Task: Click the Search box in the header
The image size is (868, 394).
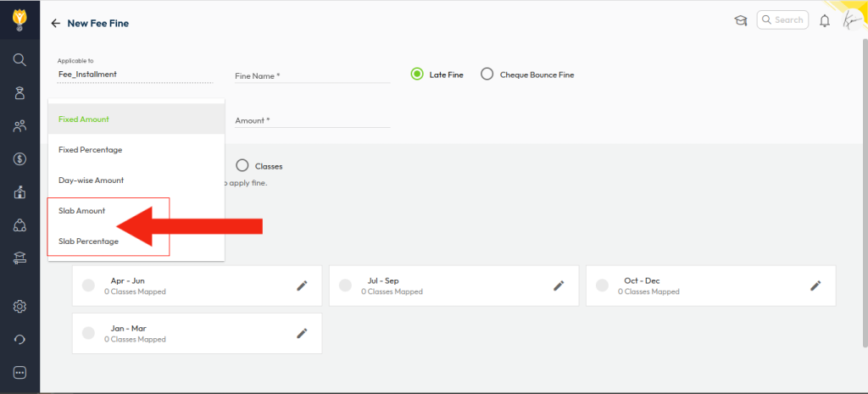Action: pyautogui.click(x=782, y=20)
